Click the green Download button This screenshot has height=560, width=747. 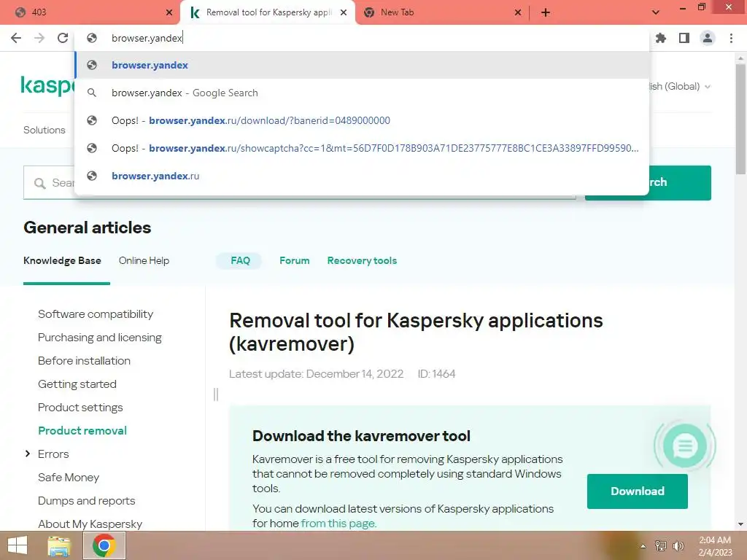[x=638, y=491]
